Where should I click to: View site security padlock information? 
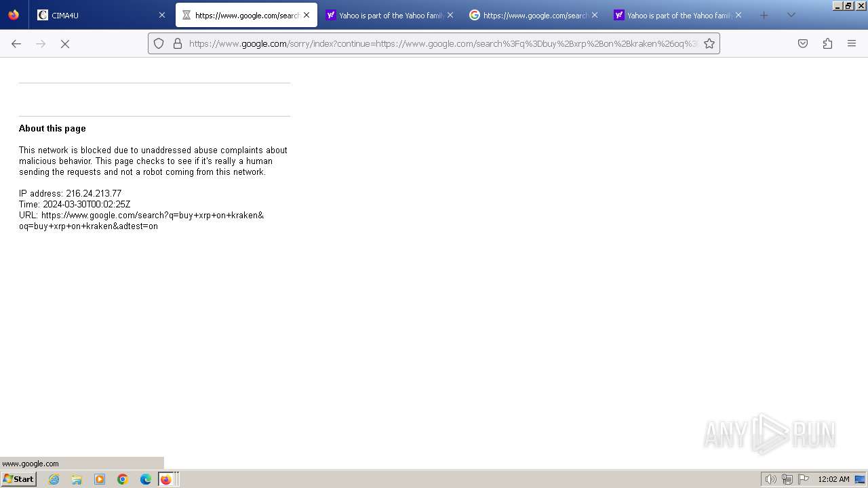point(178,43)
